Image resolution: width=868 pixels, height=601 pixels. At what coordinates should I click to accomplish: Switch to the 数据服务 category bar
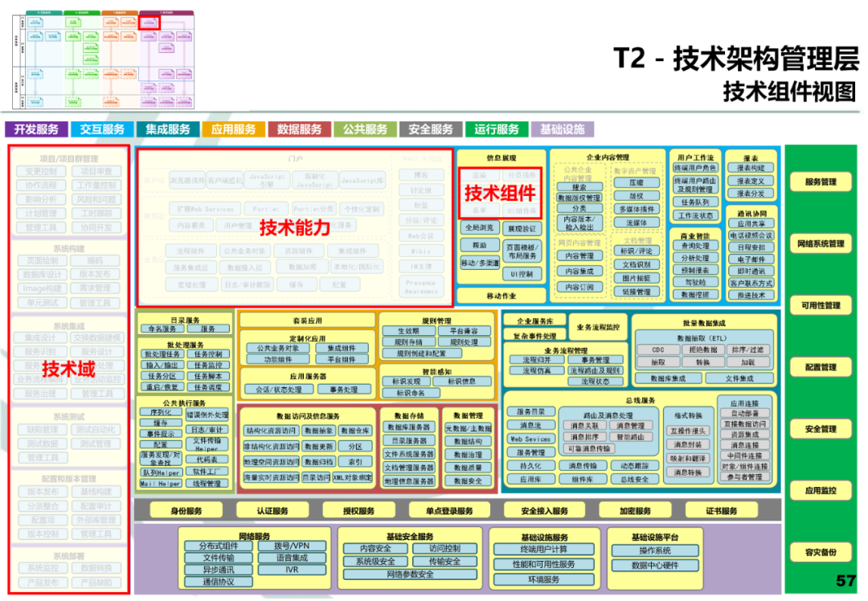tap(299, 127)
